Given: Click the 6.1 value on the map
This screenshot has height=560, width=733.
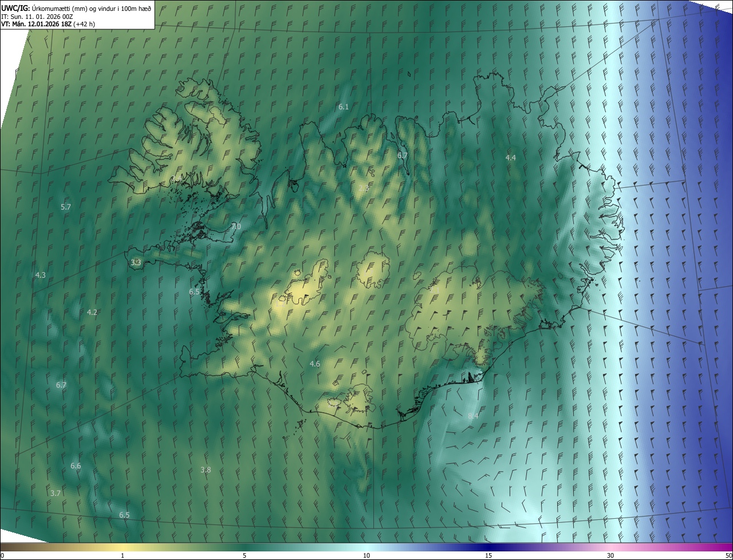Looking at the screenshot, I should point(344,107).
